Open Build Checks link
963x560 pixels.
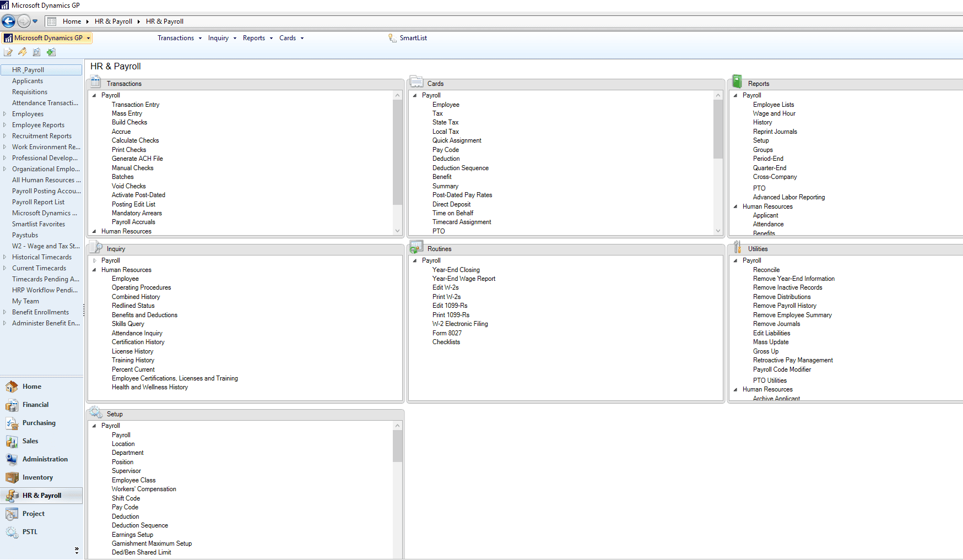[x=129, y=122]
